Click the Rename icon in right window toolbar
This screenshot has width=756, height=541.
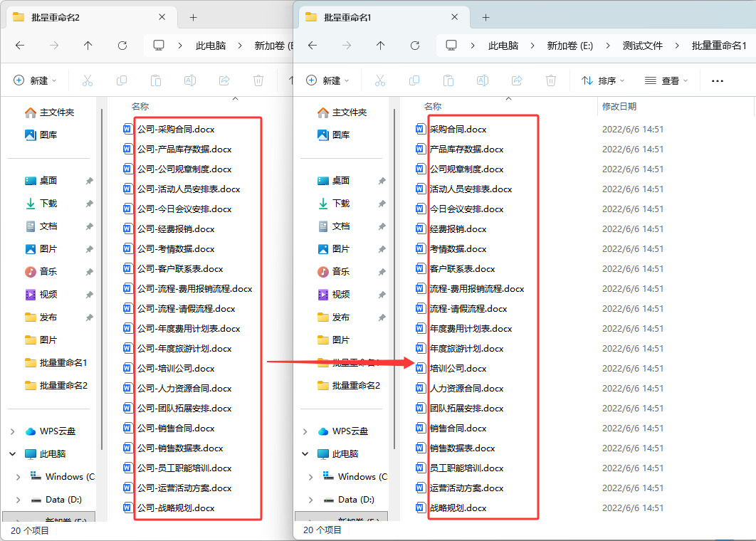[x=483, y=80]
